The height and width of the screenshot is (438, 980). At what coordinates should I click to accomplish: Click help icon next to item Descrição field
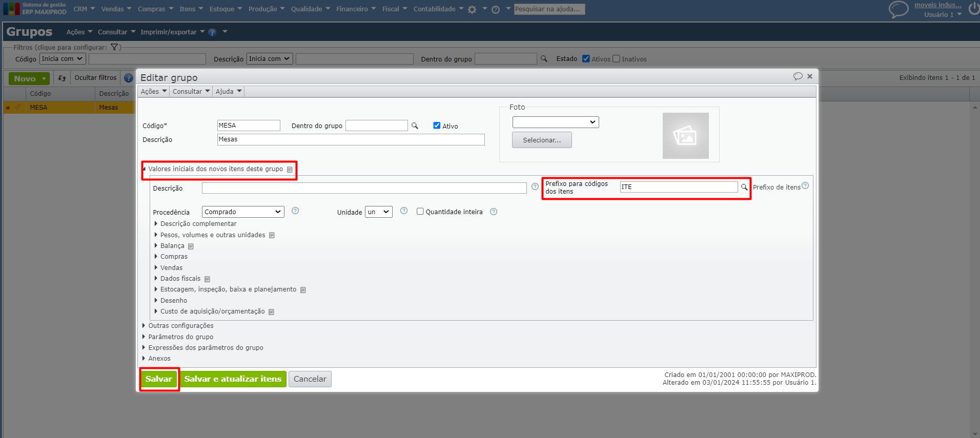tap(535, 186)
